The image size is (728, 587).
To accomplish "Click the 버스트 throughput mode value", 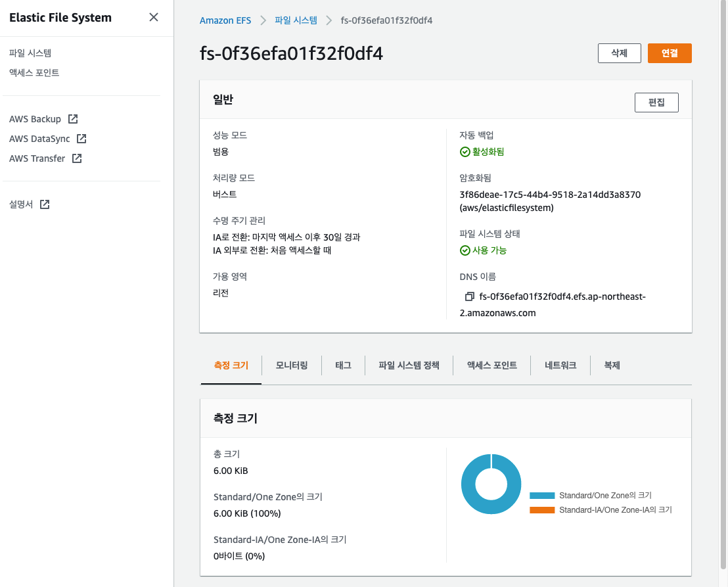I will point(225,195).
